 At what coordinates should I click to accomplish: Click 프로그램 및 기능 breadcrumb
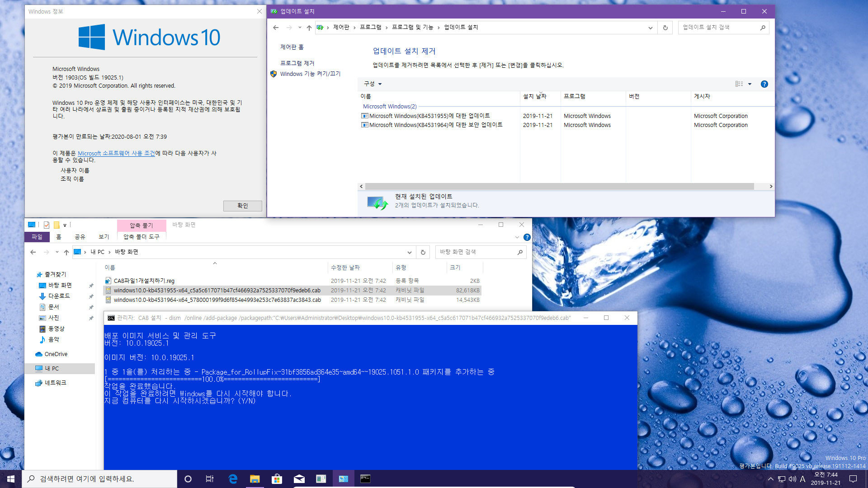tap(413, 28)
